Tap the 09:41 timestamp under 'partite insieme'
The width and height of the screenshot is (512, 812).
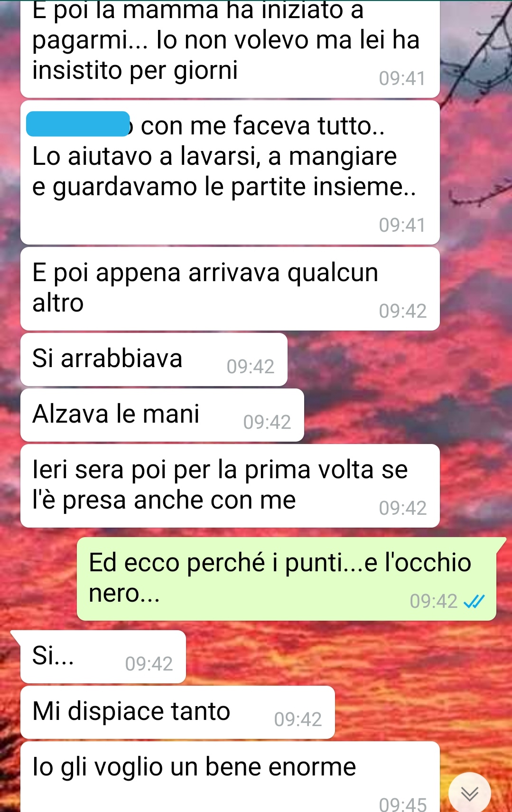click(x=402, y=225)
